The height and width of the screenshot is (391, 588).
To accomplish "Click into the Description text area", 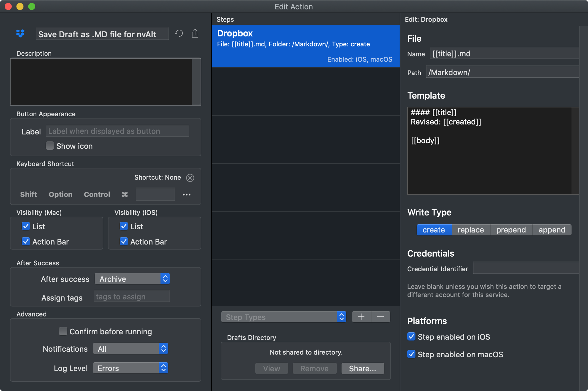I will tap(101, 82).
